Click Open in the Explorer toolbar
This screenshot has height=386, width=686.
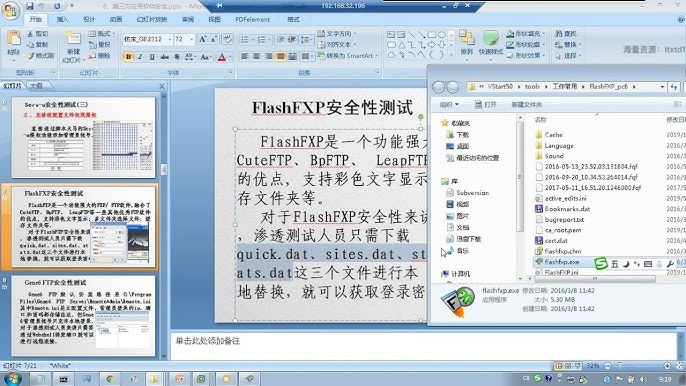coord(486,105)
